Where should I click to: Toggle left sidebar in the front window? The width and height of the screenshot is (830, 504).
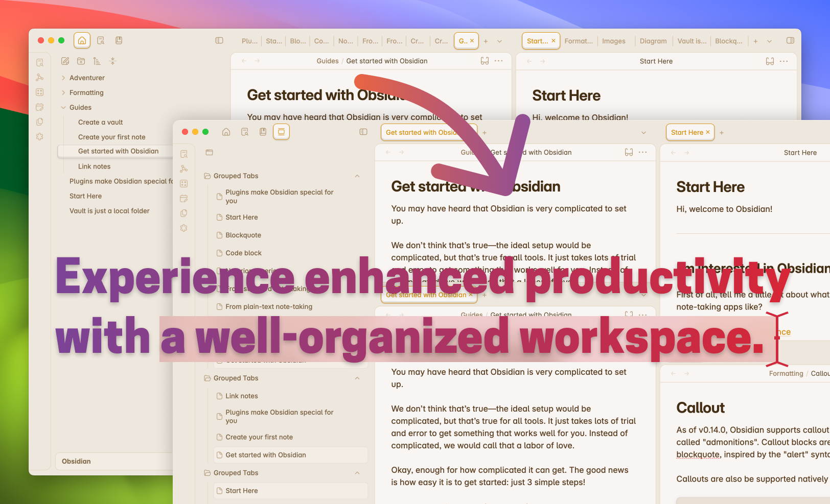click(x=363, y=132)
